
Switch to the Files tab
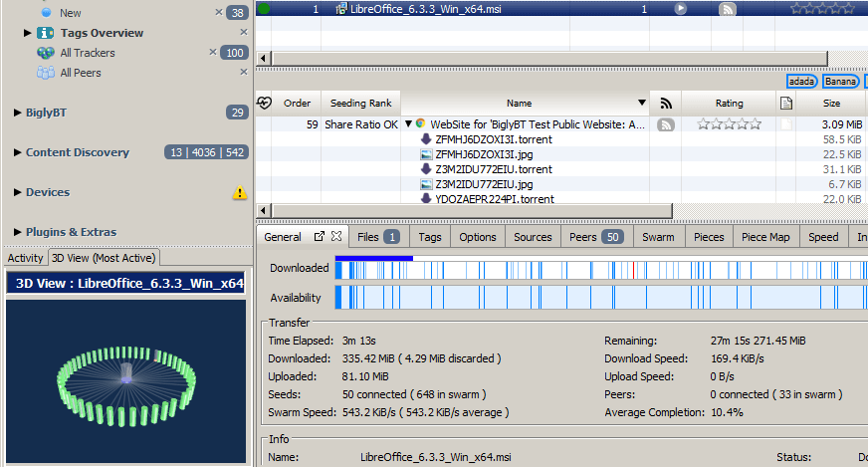pos(378,237)
